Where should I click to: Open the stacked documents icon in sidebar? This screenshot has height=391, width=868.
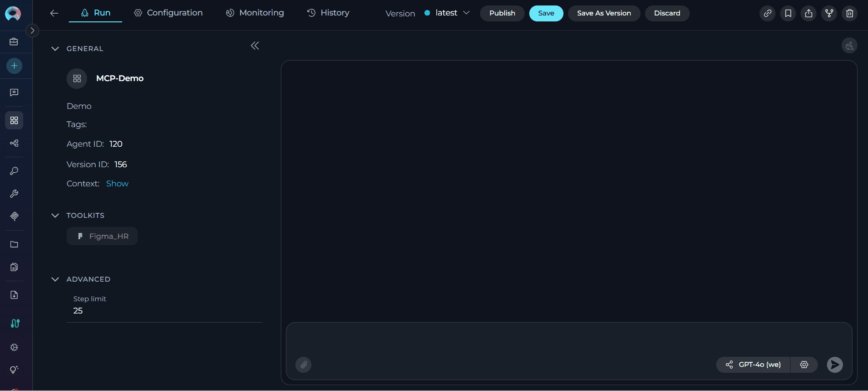pos(14,267)
